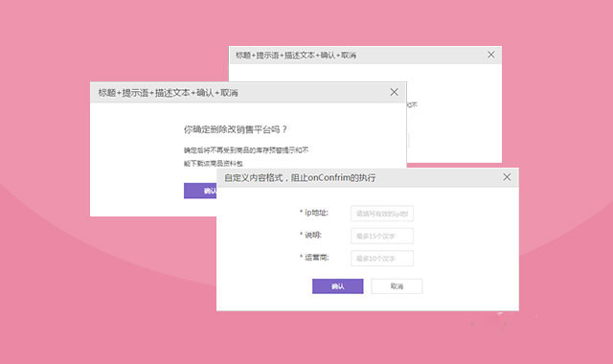Click the ip地址 field label
The height and width of the screenshot is (364, 613).
tap(314, 213)
